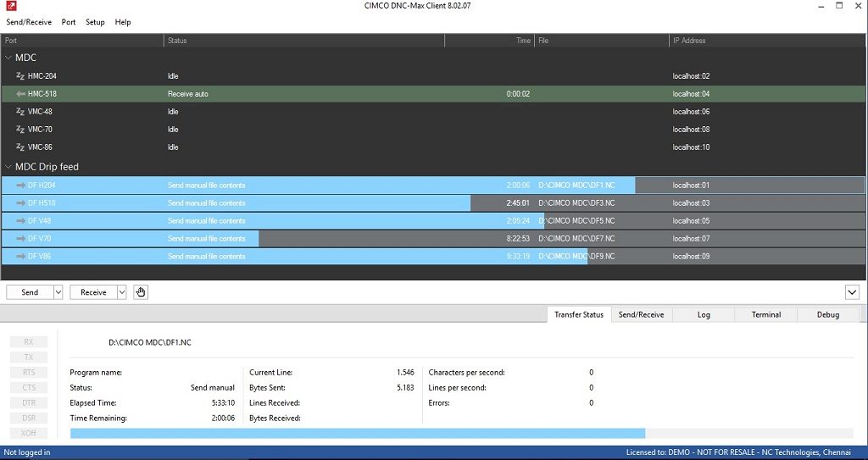Click the sleep icon beside VMC-70
This screenshot has height=460, width=868.
point(20,130)
